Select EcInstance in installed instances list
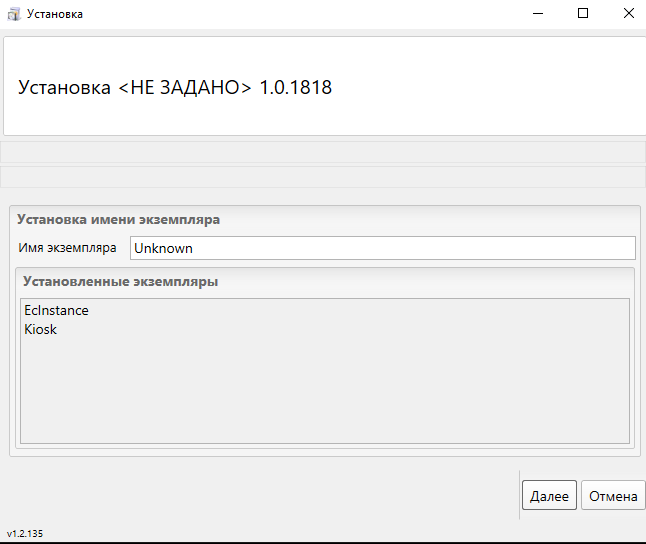Viewport: 646px width, 544px height. point(56,310)
